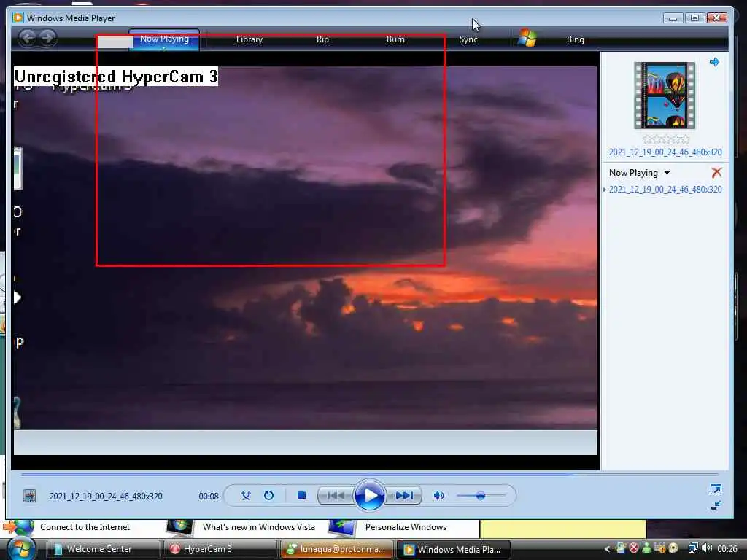Switch to the Now Playing tab
This screenshot has height=560, width=747.
[x=164, y=39]
